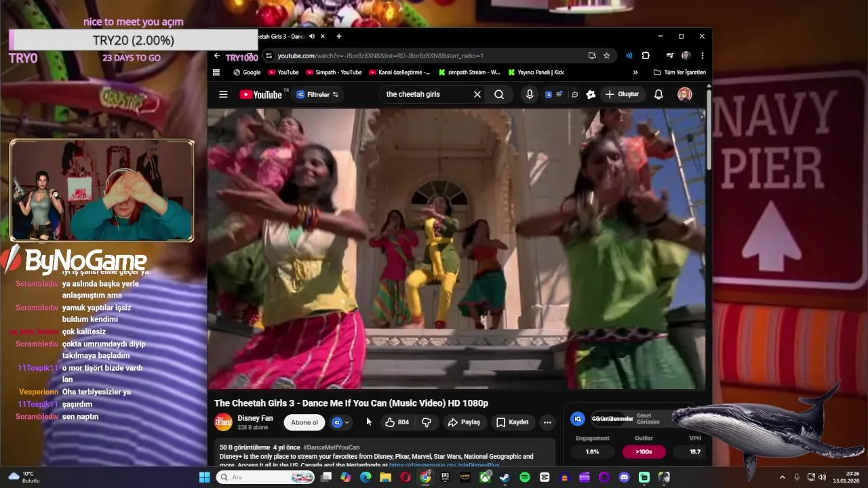
Task: Click the Paylaş share button
Action: click(x=464, y=422)
